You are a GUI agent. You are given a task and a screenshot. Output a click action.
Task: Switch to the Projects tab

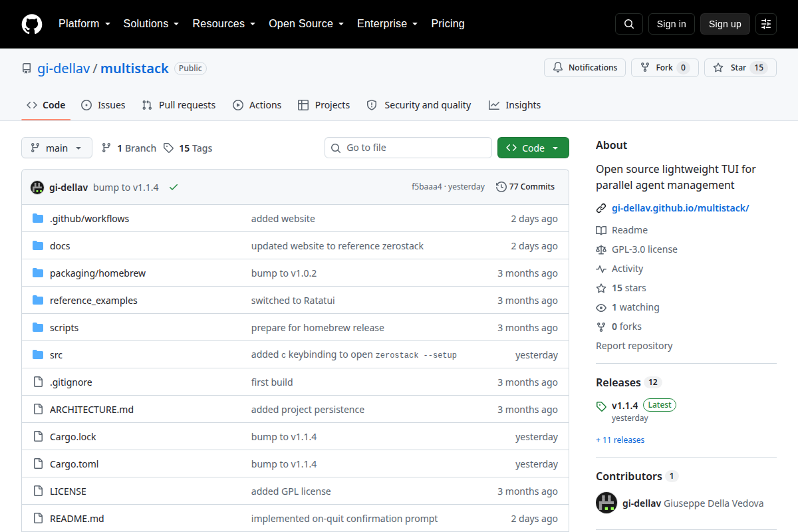point(324,105)
